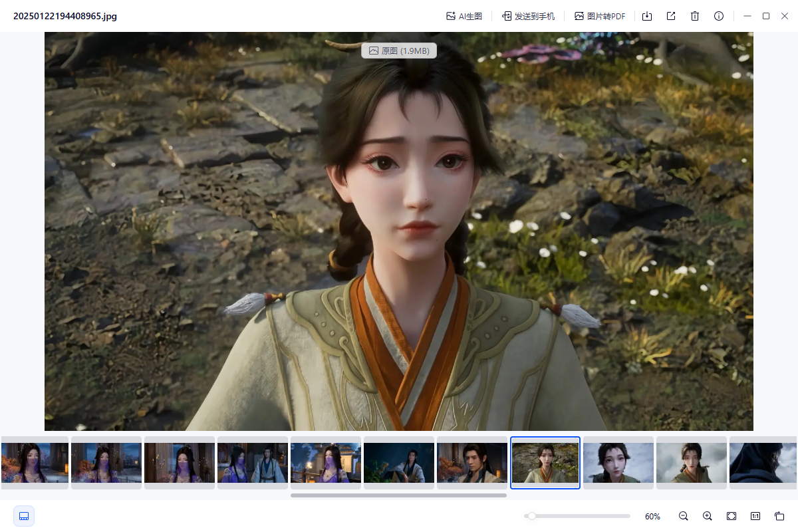Click the main displayed image
798x532 pixels.
click(x=399, y=231)
